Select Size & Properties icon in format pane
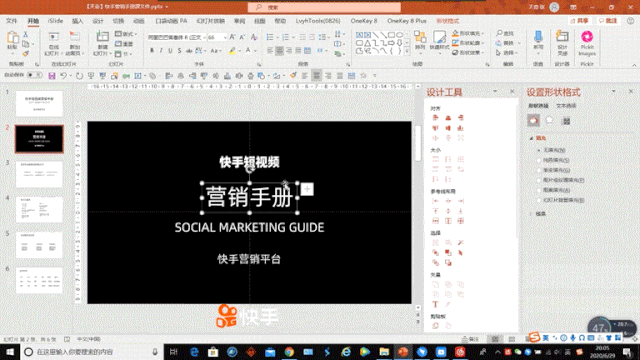Image resolution: width=640 pixels, height=360 pixels. (566, 121)
